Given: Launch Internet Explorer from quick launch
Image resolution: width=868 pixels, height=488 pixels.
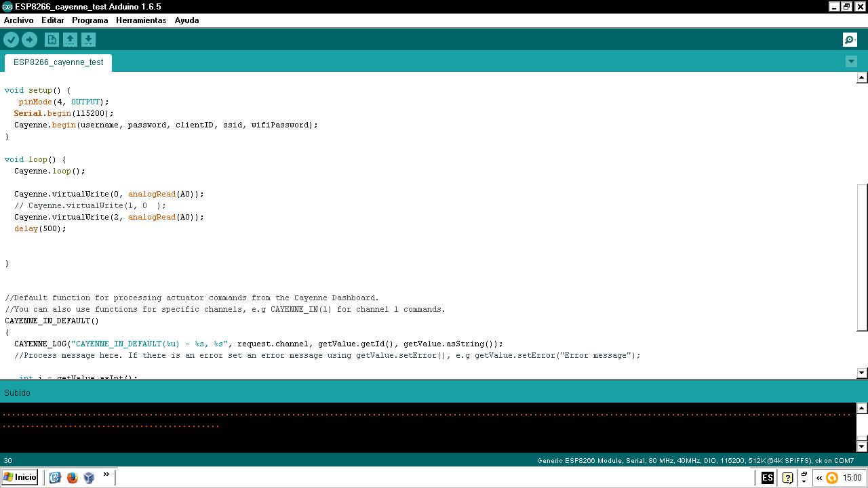Looking at the screenshot, I should (56, 477).
